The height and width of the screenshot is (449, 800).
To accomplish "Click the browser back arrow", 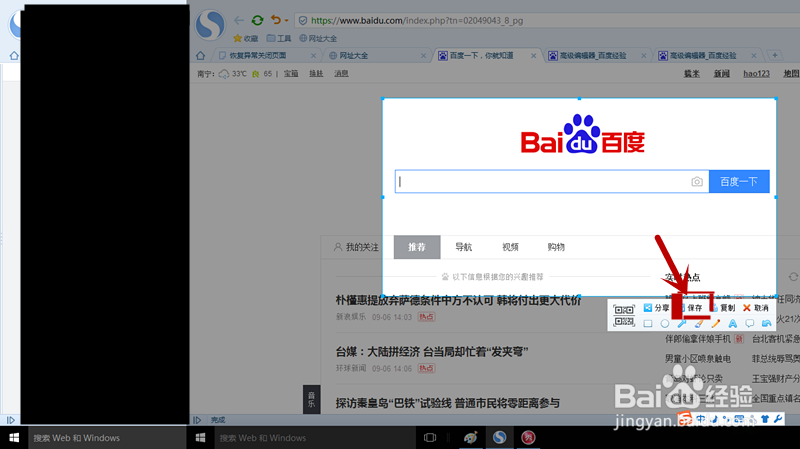I will pyautogui.click(x=238, y=20).
